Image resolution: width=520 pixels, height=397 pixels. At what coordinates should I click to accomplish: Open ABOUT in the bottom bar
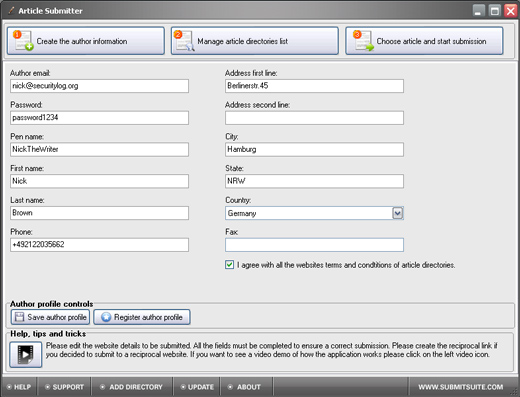tap(244, 387)
